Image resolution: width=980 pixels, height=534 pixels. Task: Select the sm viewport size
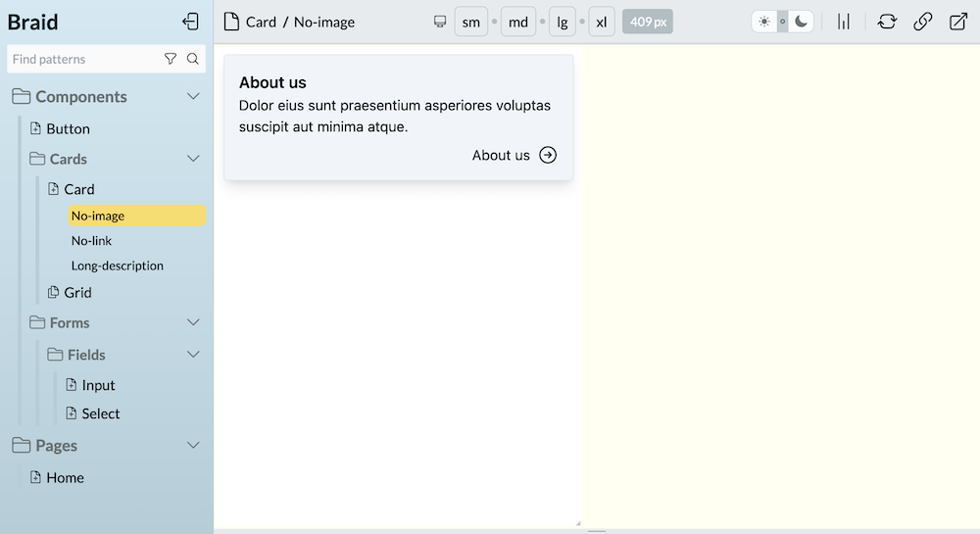coord(471,22)
